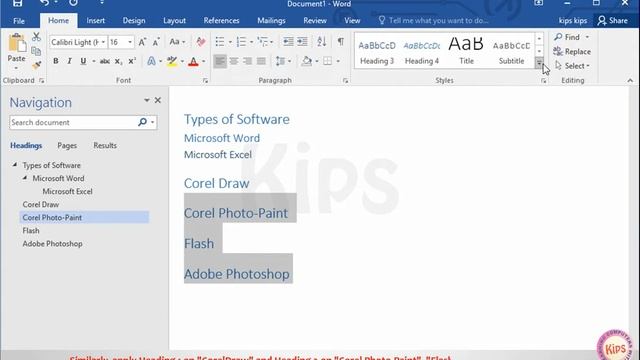Screen dimensions: 640x360
Task: Open the Review tab
Action: pos(315,20)
